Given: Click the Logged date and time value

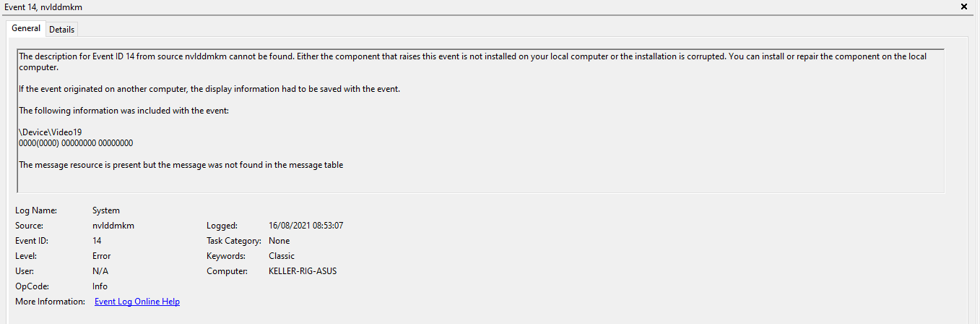Looking at the screenshot, I should pyautogui.click(x=305, y=226).
